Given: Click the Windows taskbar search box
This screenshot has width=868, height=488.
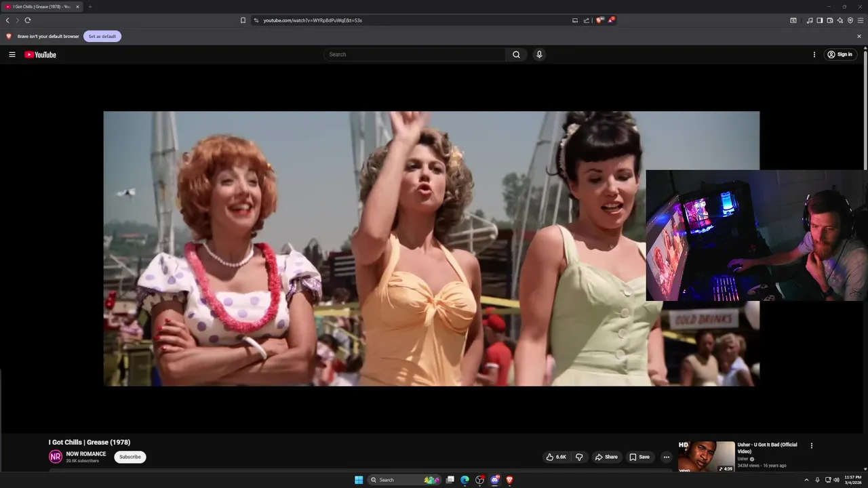Looking at the screenshot, I should click(x=403, y=480).
